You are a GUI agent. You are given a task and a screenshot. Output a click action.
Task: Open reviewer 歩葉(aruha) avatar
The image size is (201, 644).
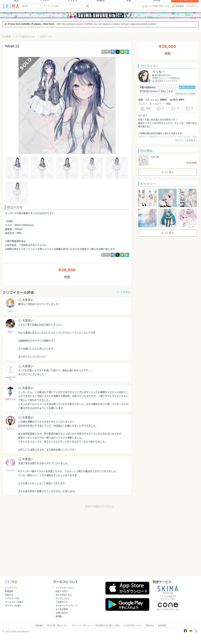(x=10, y=391)
